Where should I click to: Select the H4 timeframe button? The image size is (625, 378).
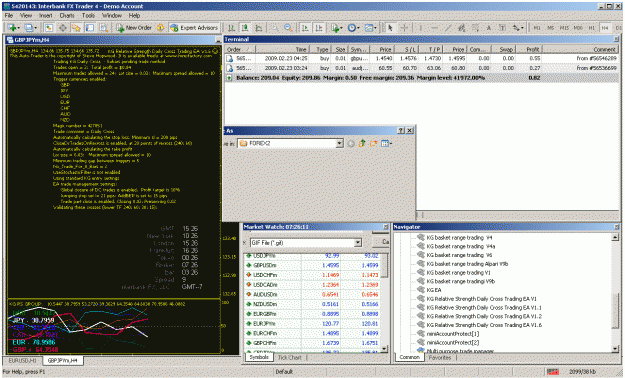(605, 28)
